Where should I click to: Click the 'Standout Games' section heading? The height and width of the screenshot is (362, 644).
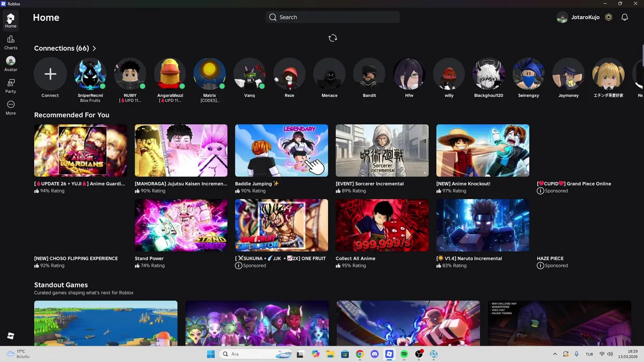point(61,285)
